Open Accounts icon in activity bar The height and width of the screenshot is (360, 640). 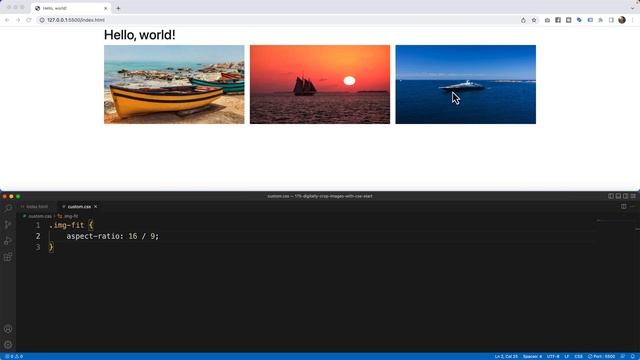click(8, 329)
